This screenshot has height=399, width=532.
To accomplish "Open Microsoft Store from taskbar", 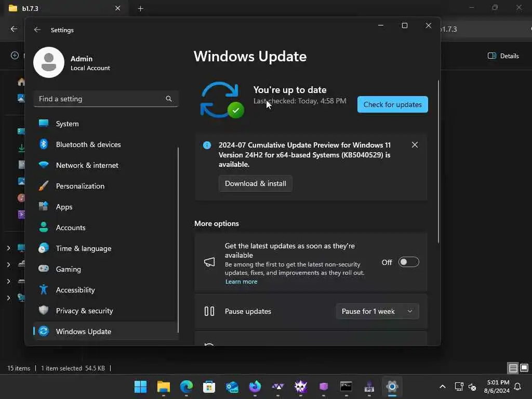I will click(209, 387).
